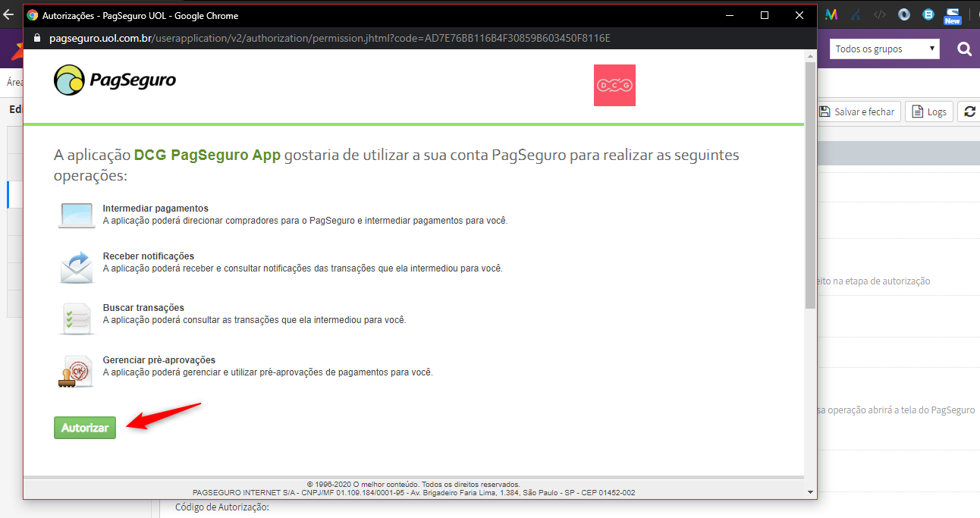This screenshot has width=980, height=518.
Task: Click the floppy disk icon on Salvar e fechar
Action: (x=825, y=111)
